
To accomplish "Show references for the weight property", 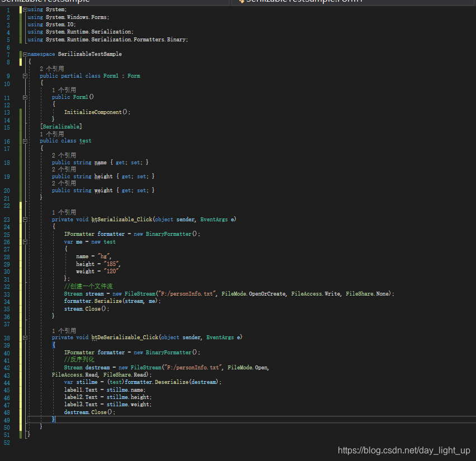I will [64, 183].
